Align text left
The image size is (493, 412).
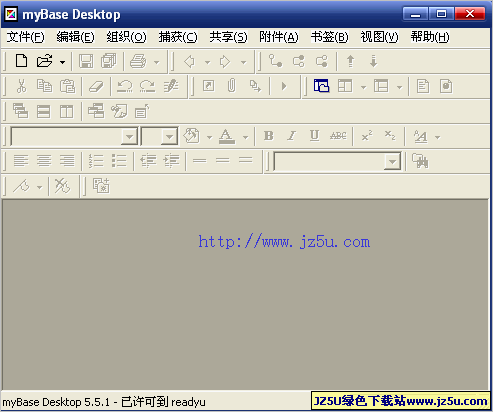(x=21, y=161)
